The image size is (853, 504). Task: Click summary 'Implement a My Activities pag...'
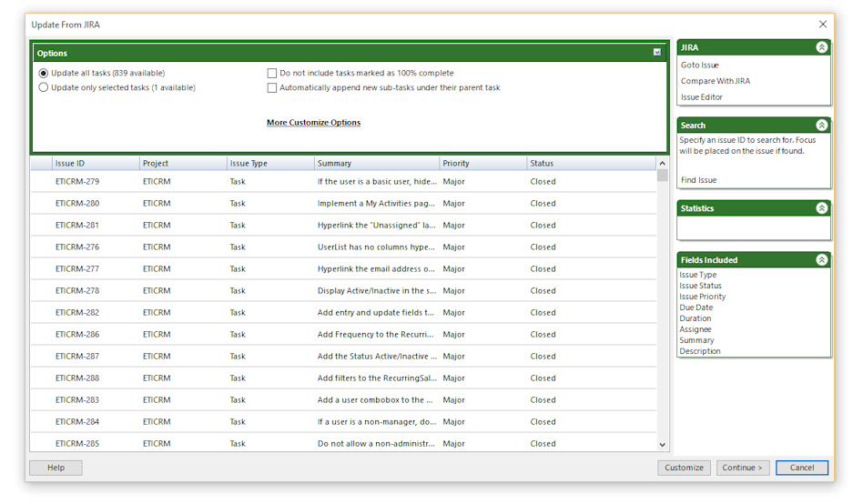pyautogui.click(x=377, y=204)
